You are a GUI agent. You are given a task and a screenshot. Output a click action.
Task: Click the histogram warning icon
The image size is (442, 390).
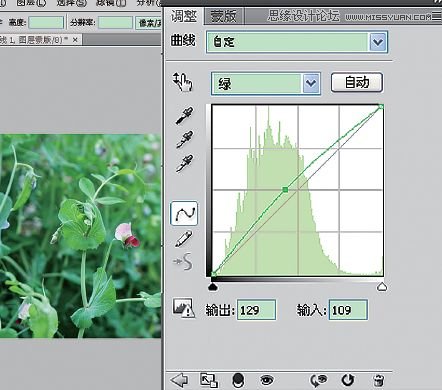coord(183,308)
